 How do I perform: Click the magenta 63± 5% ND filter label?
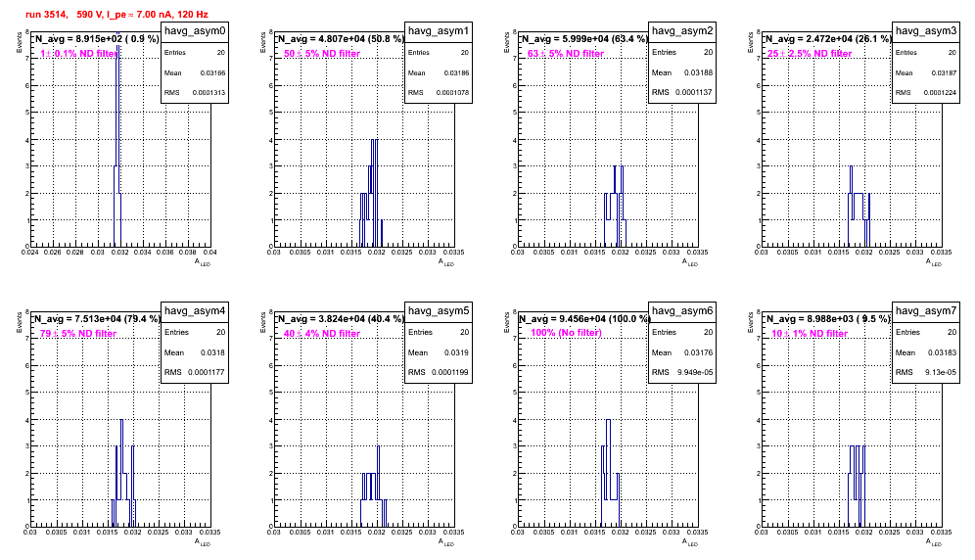566,54
